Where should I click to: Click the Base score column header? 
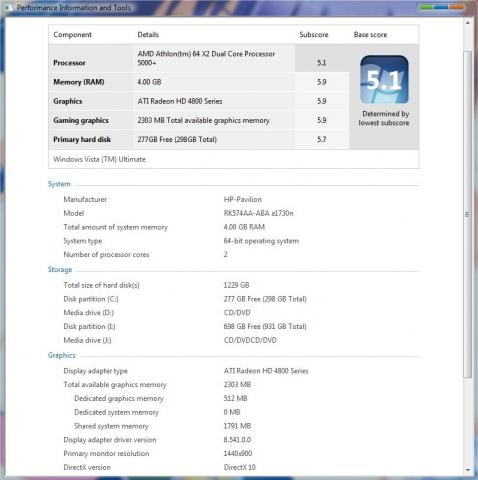point(370,35)
